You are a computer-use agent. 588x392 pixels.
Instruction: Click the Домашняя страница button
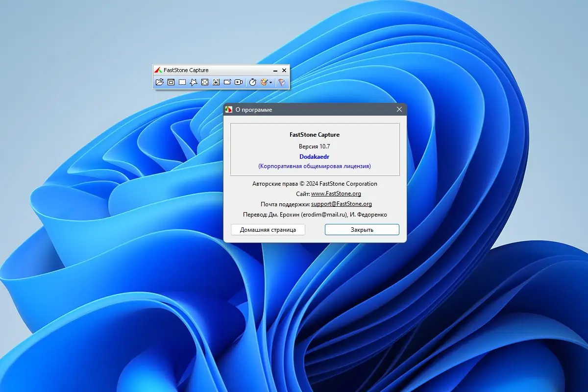268,230
